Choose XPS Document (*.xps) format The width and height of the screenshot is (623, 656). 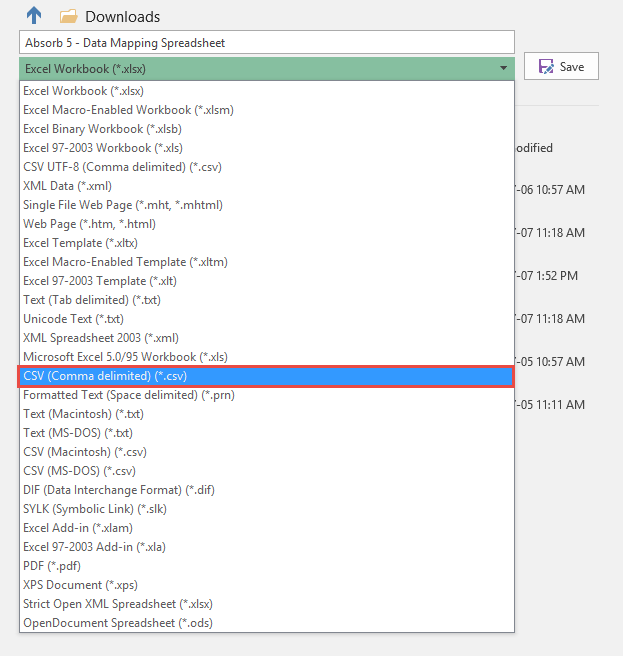[x=80, y=585]
